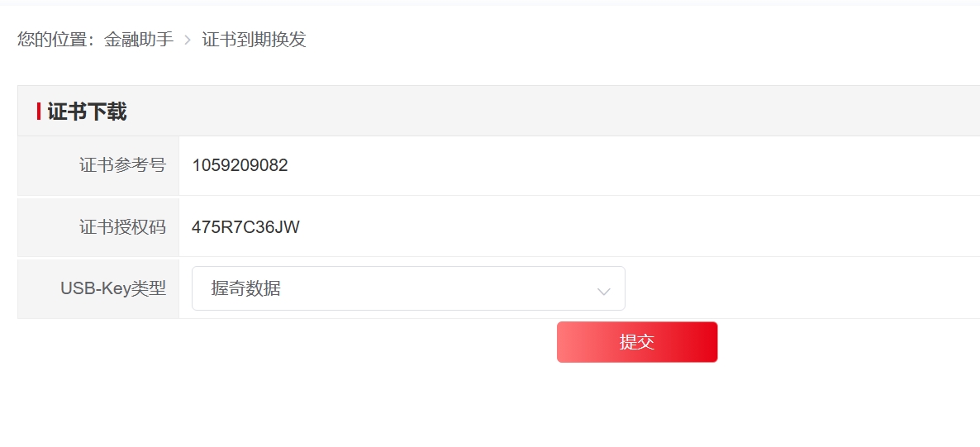Screen dimensions: 980x447
Task: Click blank area left of 提交 button
Action: point(288,342)
